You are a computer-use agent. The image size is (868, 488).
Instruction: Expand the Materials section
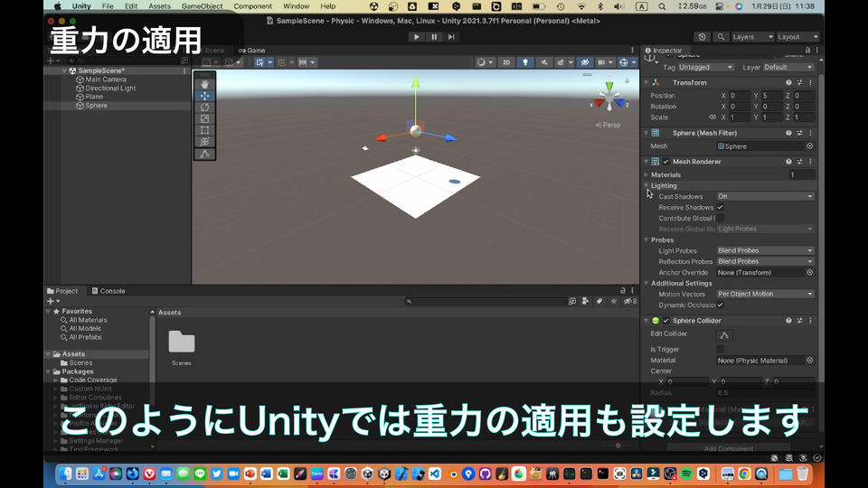pyautogui.click(x=646, y=174)
